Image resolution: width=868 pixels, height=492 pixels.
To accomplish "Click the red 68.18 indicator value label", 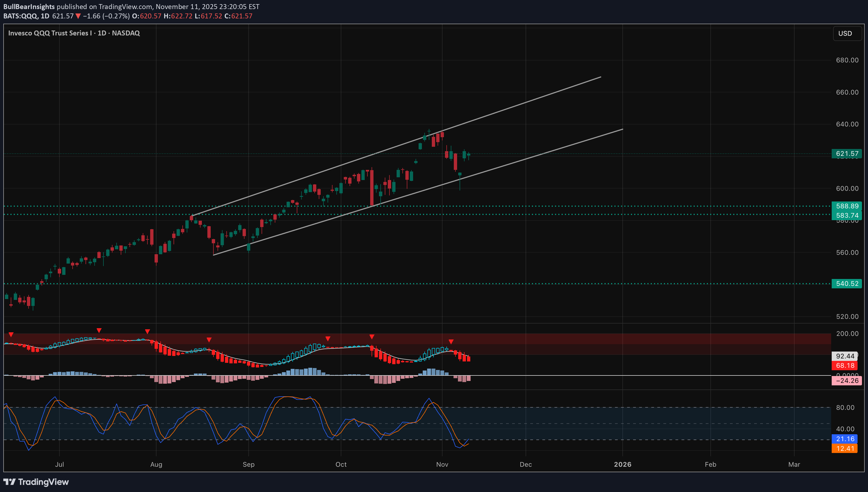I will tap(845, 365).
